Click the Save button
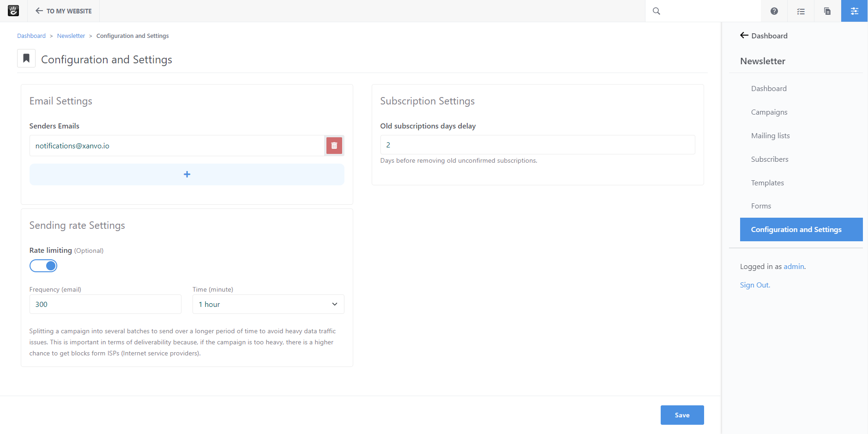The image size is (868, 434). (x=682, y=415)
